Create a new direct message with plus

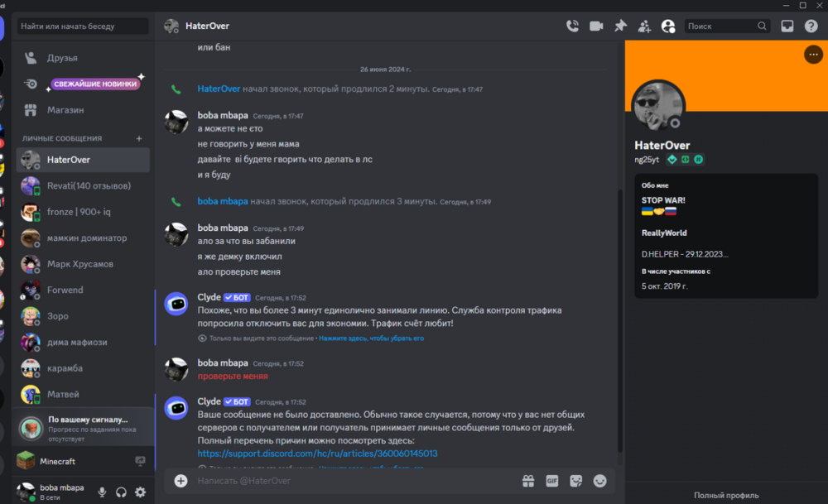[x=139, y=138]
